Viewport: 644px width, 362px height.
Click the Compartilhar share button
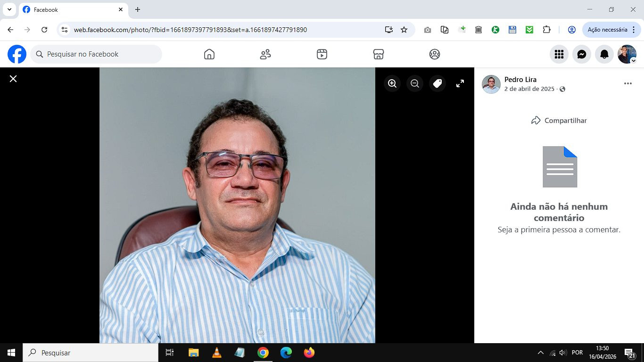[x=559, y=121]
